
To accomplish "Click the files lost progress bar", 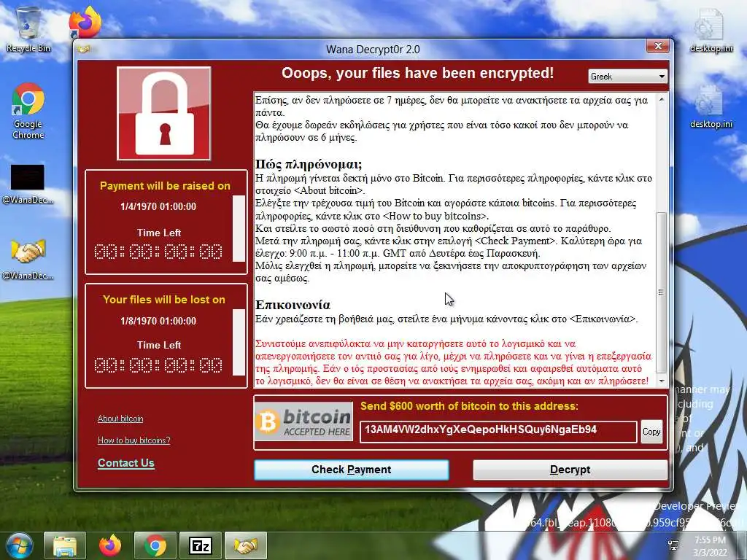I will click(239, 342).
